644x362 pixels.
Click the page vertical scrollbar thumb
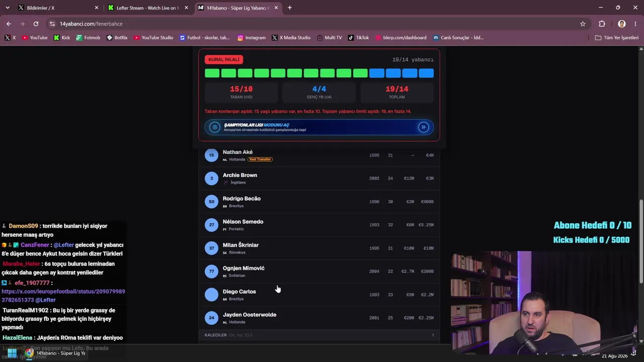(x=641, y=241)
